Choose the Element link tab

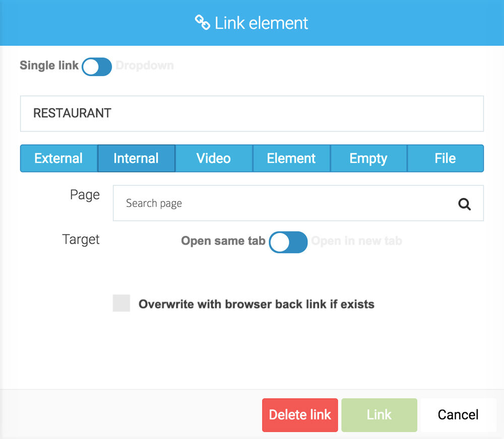tap(291, 158)
